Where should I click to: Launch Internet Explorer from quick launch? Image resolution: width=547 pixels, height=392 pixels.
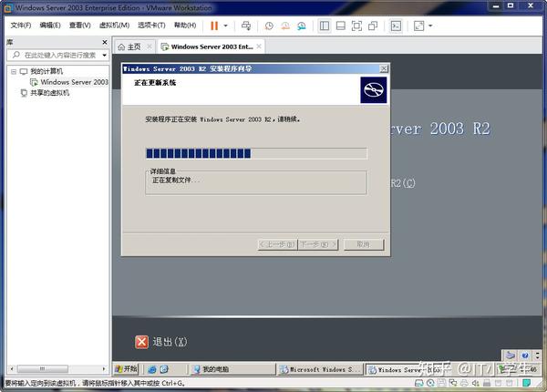point(152,369)
